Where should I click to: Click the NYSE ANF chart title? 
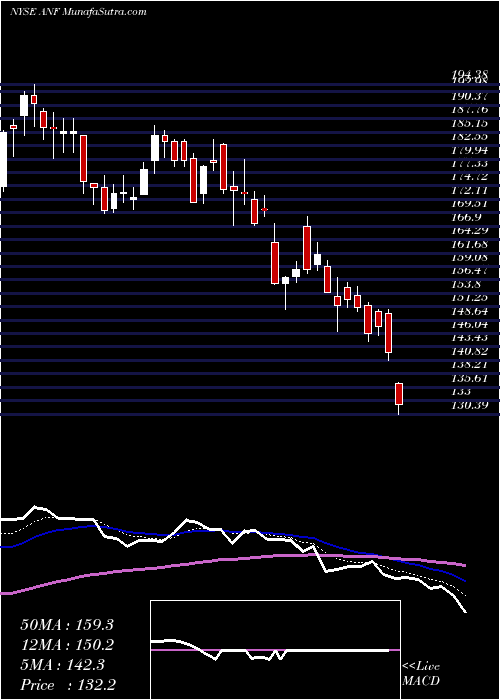78,11
